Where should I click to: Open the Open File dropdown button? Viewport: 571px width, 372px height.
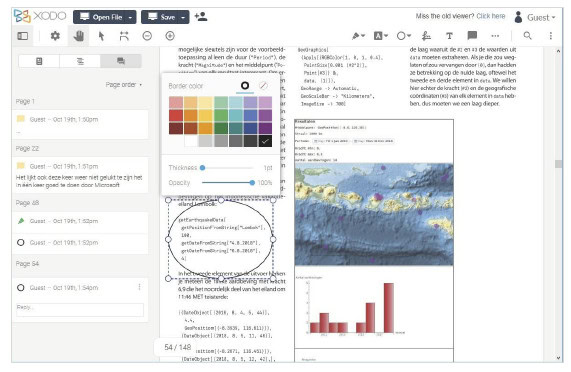pyautogui.click(x=105, y=17)
